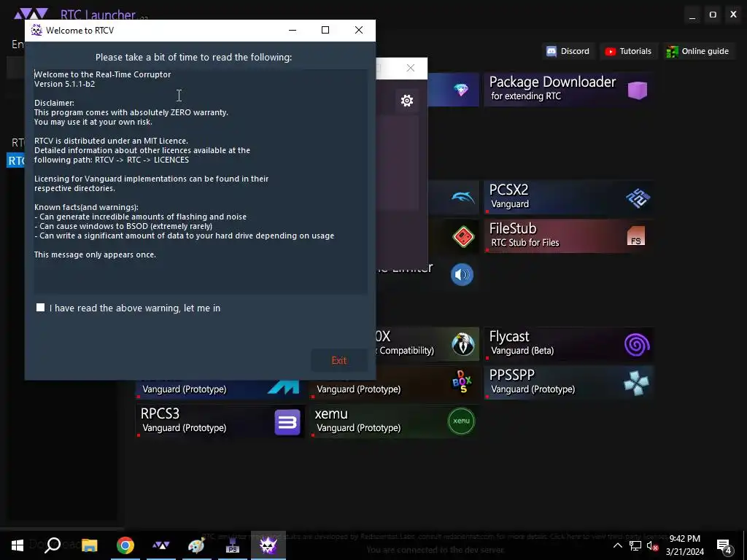Click the green xemu circle icon
This screenshot has width=747, height=560.
[461, 421]
